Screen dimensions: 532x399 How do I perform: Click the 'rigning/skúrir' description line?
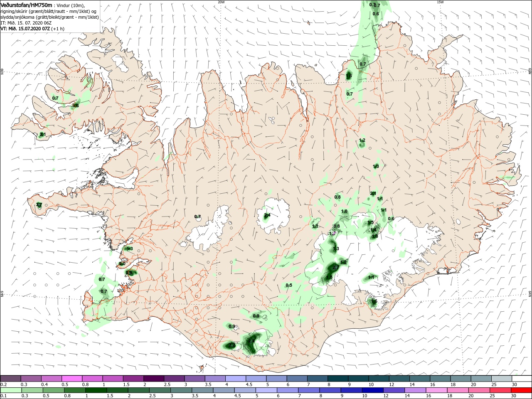48,11
